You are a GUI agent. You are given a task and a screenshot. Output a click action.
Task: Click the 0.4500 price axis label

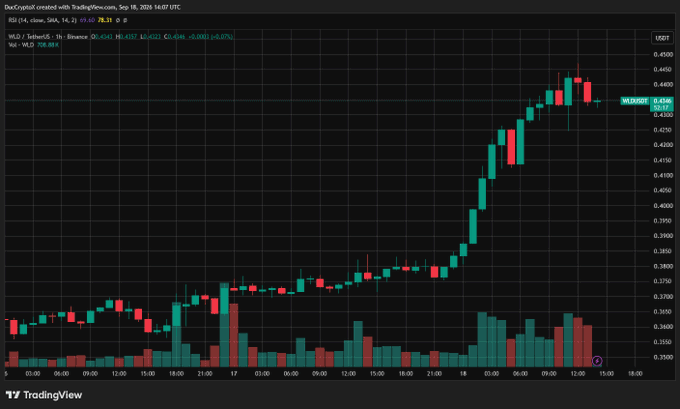663,55
